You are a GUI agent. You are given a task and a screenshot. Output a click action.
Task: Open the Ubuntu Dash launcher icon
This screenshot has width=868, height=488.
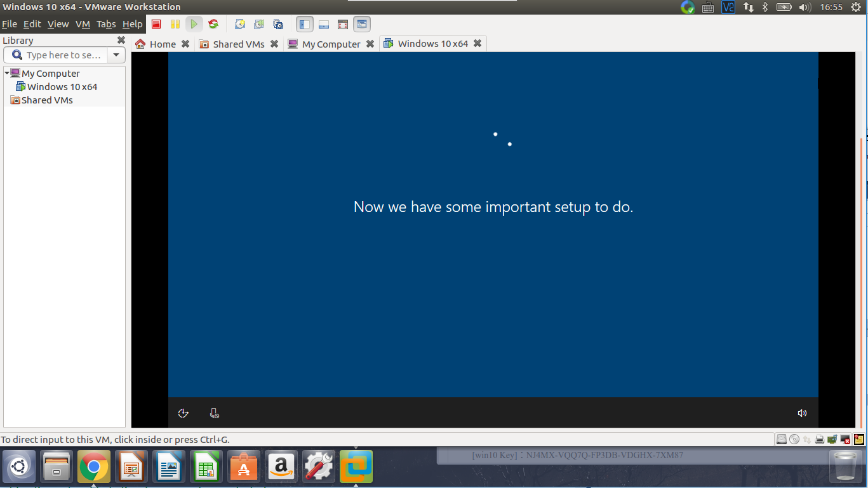click(19, 468)
